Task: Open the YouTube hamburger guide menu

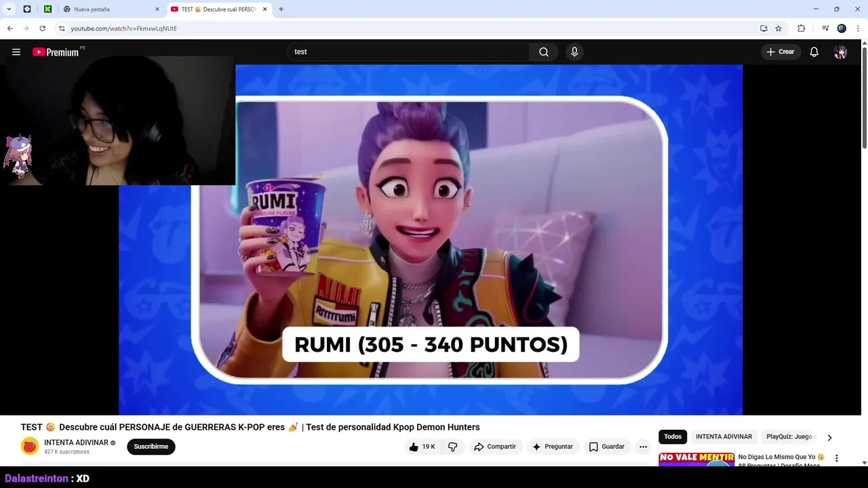Action: click(x=16, y=52)
